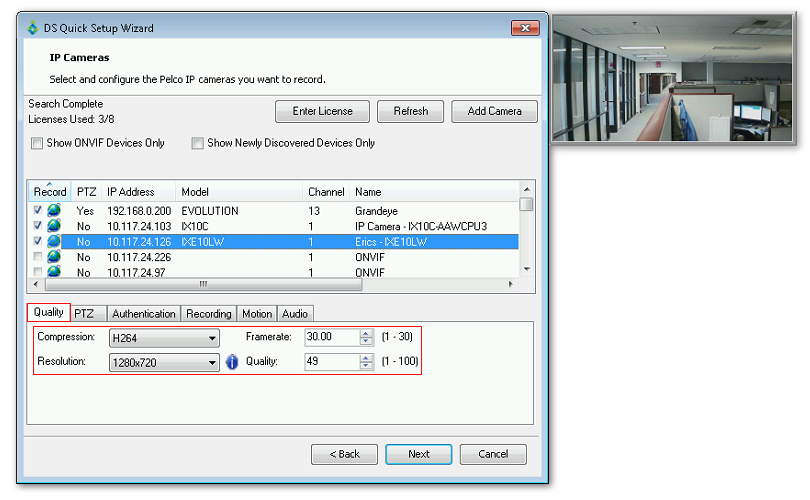Click the blue info icon beside Resolution
Screen dimensions: 810x500
coord(232,362)
